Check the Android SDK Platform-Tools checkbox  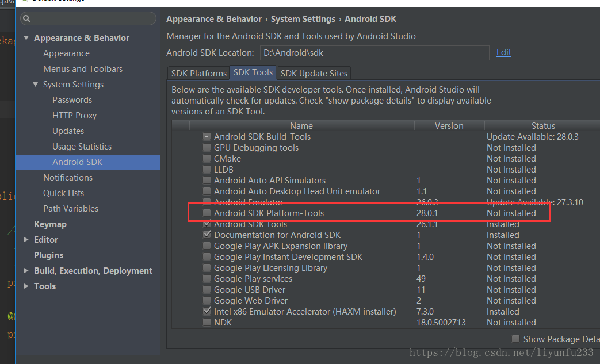coord(207,213)
